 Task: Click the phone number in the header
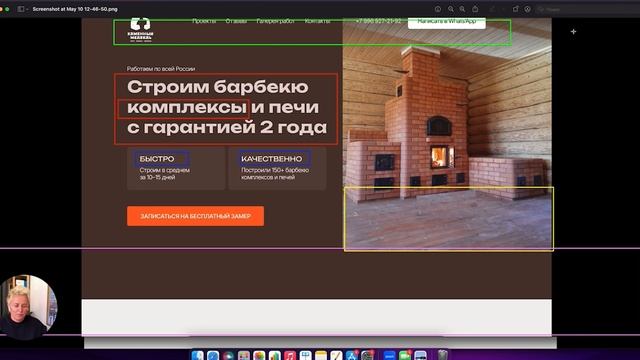click(x=378, y=21)
